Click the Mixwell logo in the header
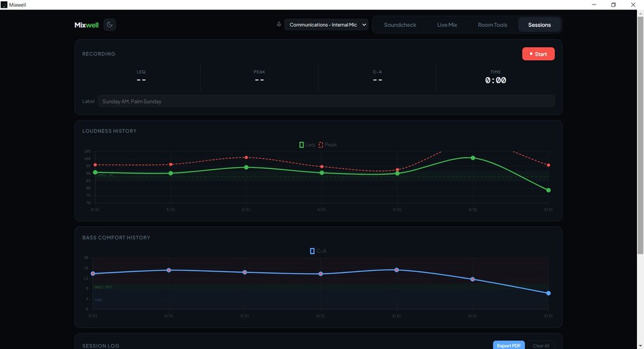644x349 pixels. pyautogui.click(x=87, y=25)
